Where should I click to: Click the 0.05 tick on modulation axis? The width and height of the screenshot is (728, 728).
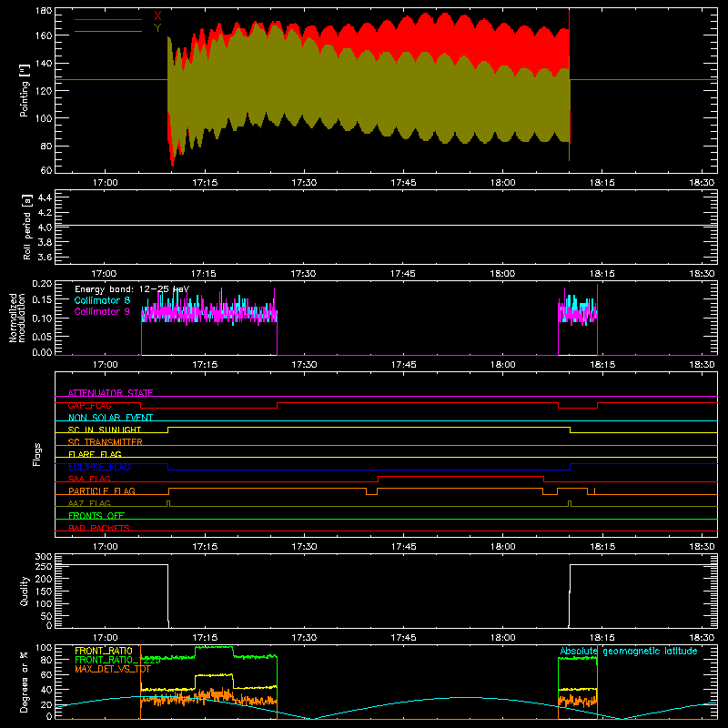coord(42,337)
